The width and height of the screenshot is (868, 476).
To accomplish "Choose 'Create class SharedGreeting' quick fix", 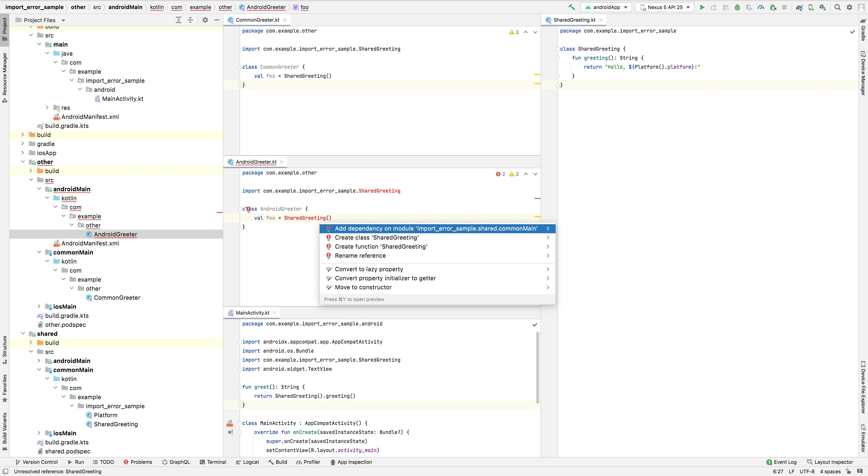I will 376,238.
